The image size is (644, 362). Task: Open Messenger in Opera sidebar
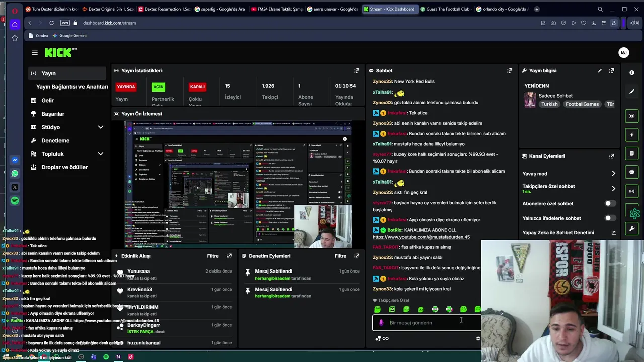click(x=15, y=160)
